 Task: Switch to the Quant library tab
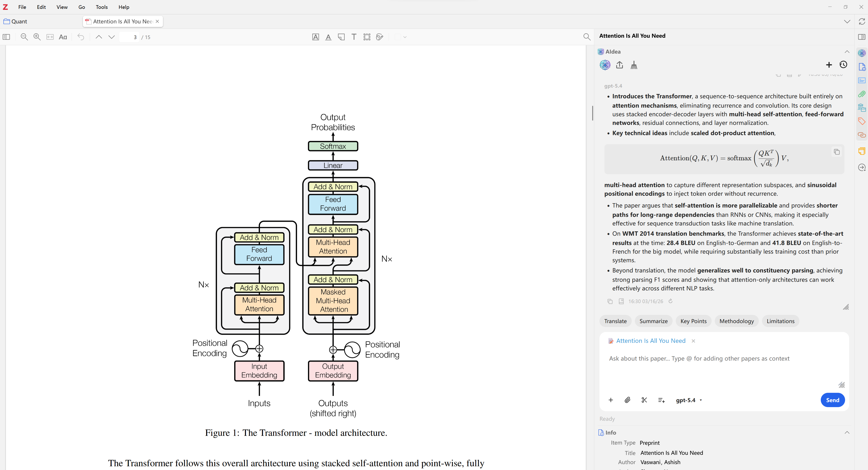[x=20, y=22]
